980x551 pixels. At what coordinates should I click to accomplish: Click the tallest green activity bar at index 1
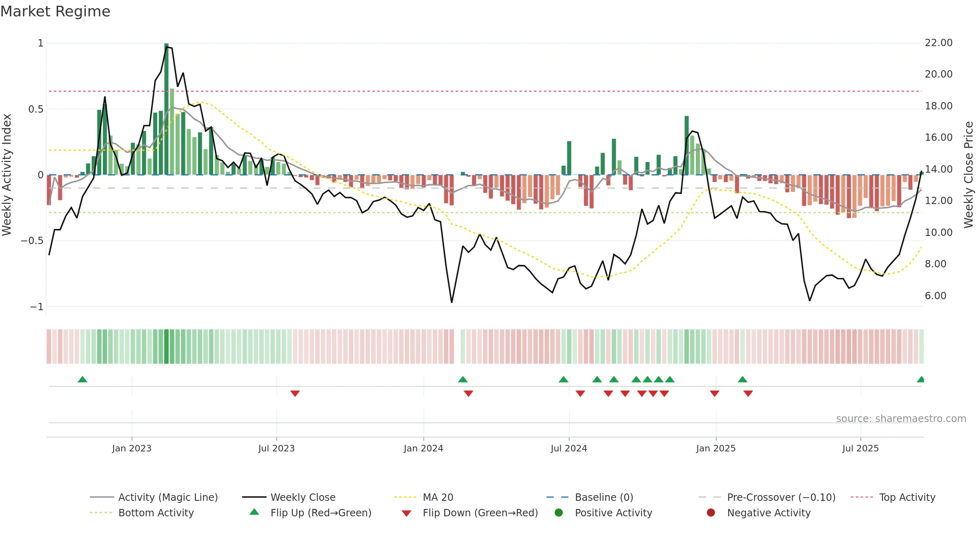pos(167,109)
